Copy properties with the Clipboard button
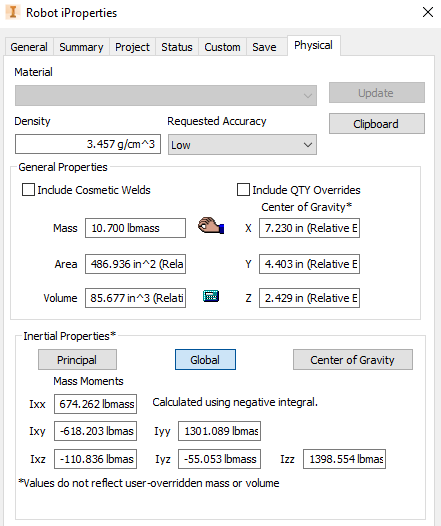This screenshot has height=526, width=441. click(x=377, y=124)
